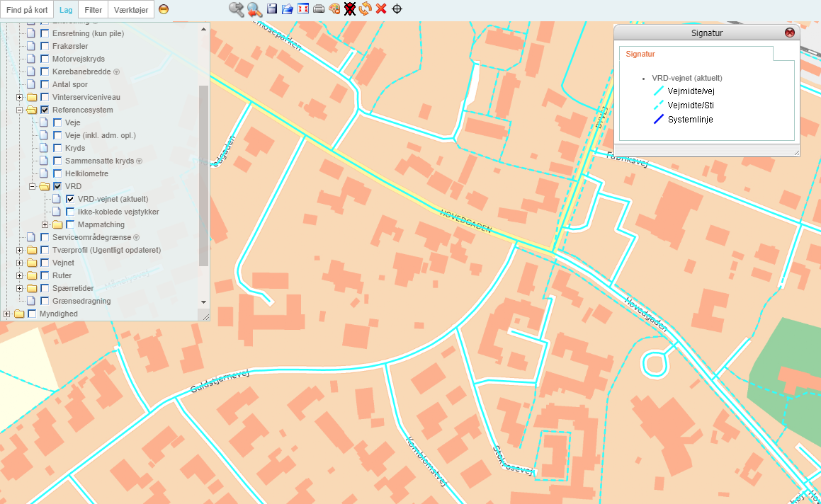
Task: Click the Spærretider folder icon
Action: [32, 288]
